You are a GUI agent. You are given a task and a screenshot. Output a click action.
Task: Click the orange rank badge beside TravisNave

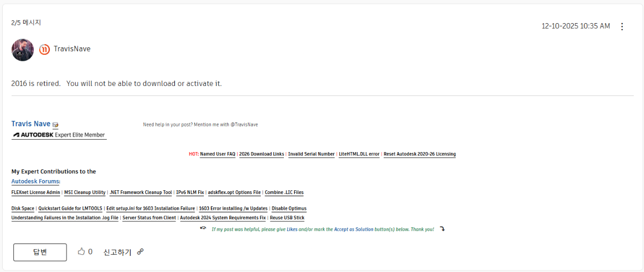(45, 49)
